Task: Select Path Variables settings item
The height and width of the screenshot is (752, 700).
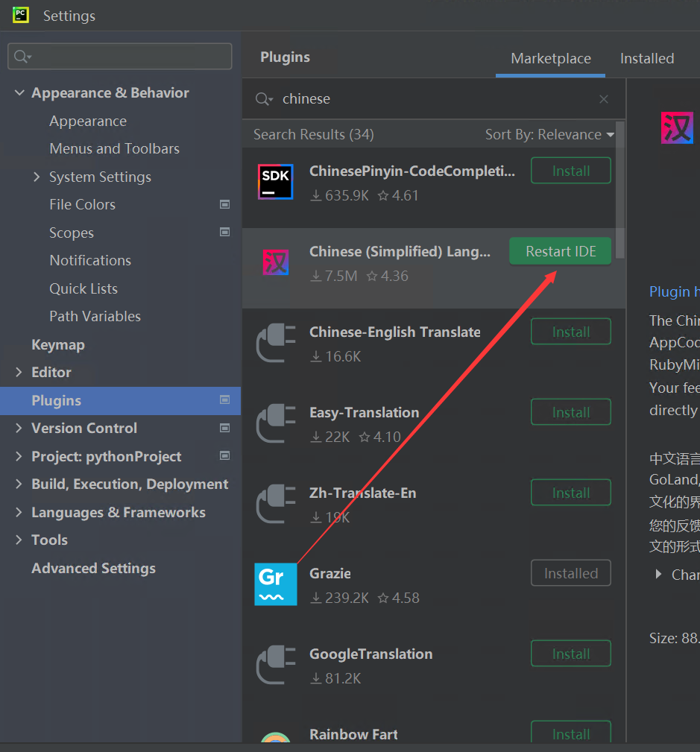Action: click(x=95, y=316)
